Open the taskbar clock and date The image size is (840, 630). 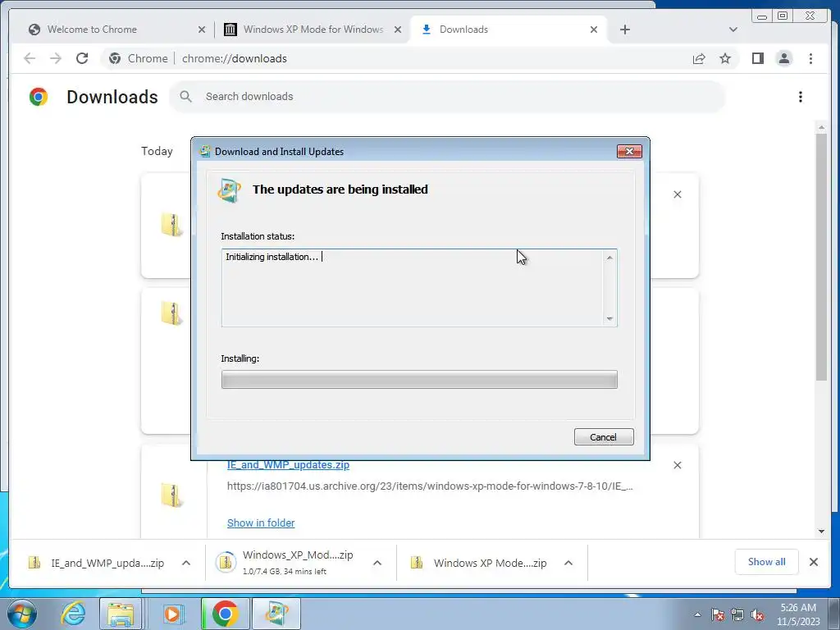(x=798, y=614)
